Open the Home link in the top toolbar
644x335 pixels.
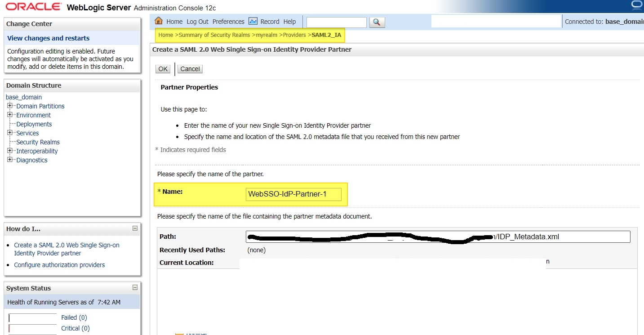(x=174, y=22)
